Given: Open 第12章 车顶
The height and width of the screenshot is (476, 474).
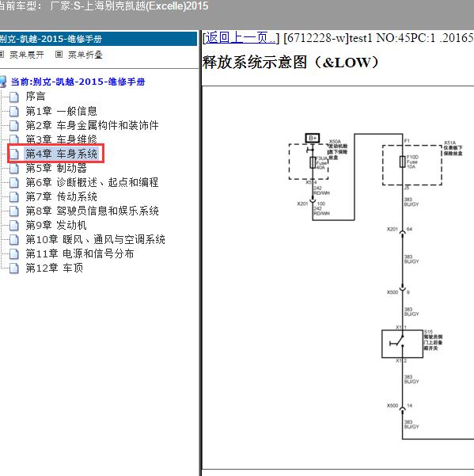Looking at the screenshot, I should (55, 268).
